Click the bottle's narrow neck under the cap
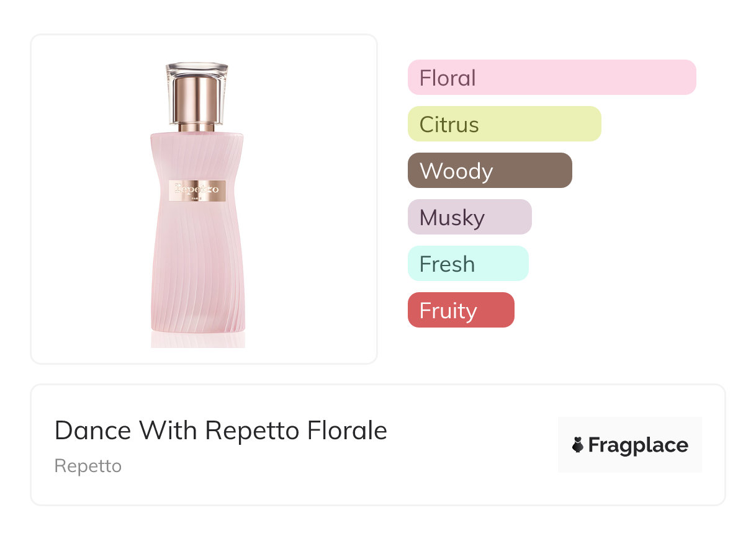The width and height of the screenshot is (756, 536). (x=197, y=127)
